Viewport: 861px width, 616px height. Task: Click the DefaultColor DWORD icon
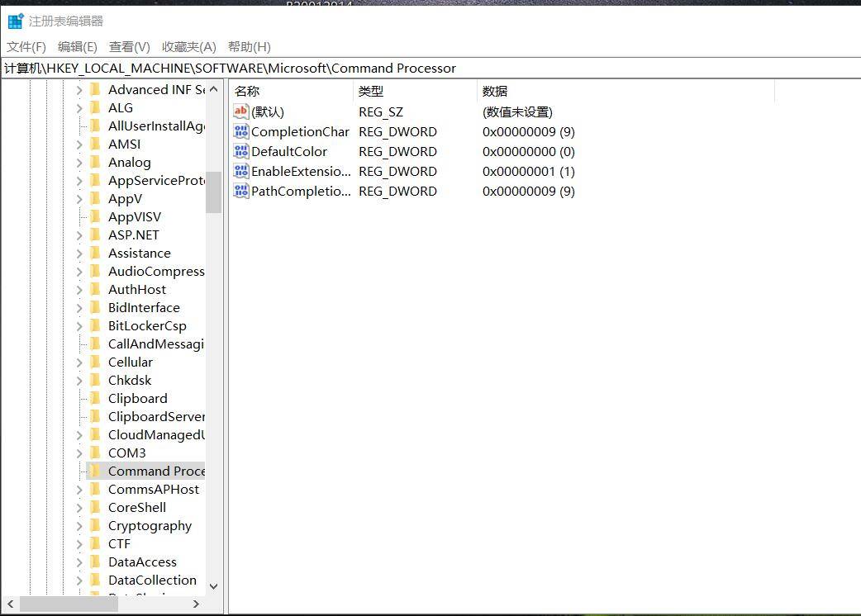point(241,151)
